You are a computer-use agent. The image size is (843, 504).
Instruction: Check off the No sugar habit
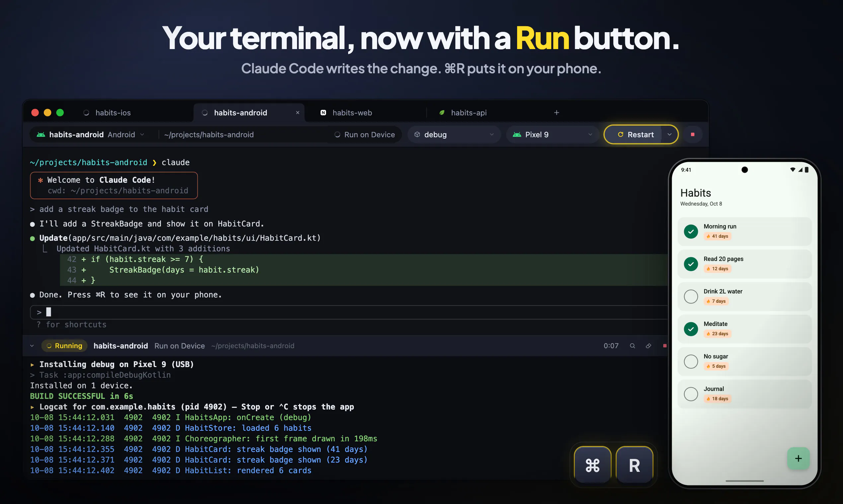[x=691, y=361]
